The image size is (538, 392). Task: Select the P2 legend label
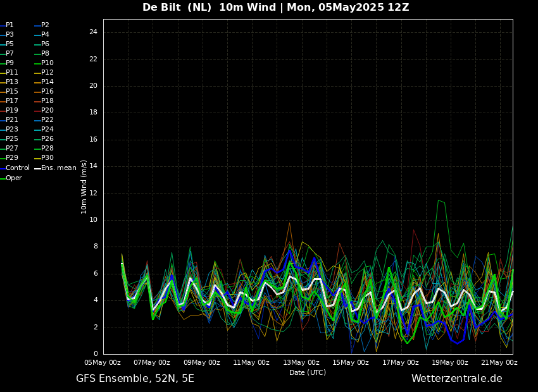tap(45, 25)
